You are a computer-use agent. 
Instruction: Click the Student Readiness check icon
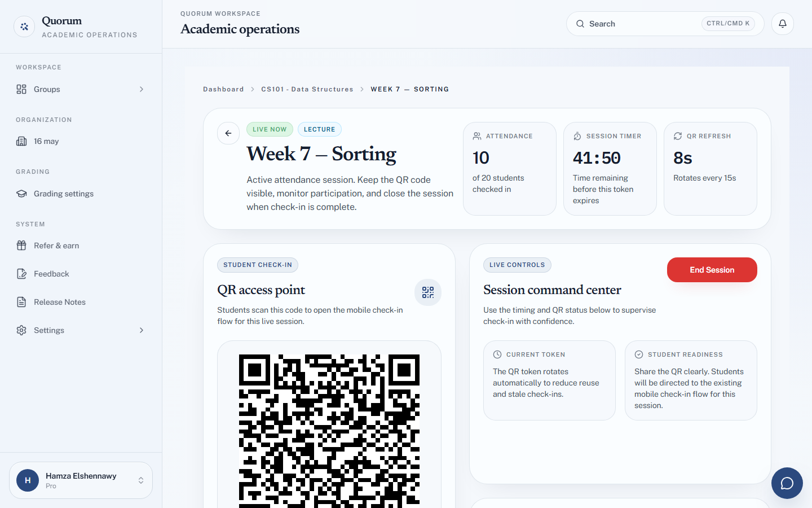(639, 354)
